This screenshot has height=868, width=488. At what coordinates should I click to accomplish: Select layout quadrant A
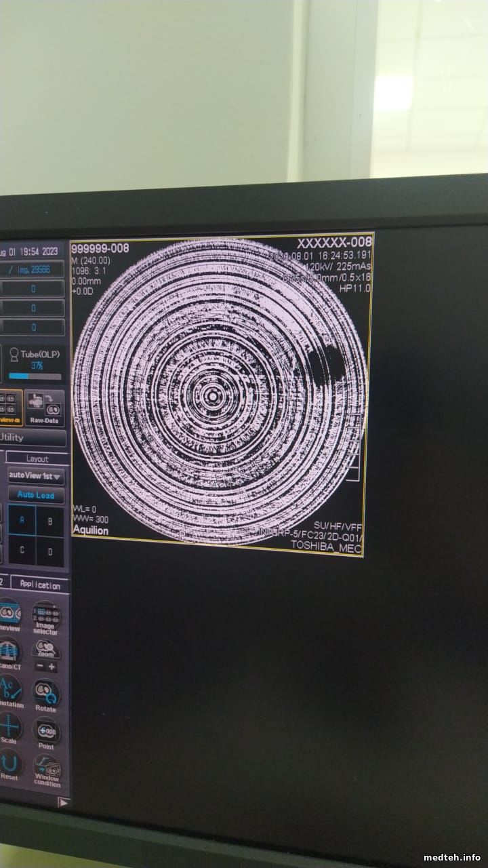pyautogui.click(x=22, y=519)
